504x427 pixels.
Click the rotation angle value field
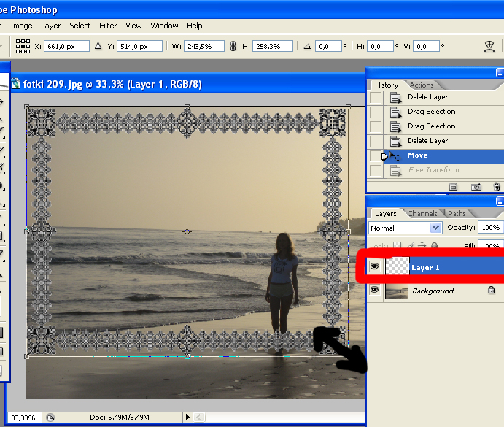click(x=328, y=46)
